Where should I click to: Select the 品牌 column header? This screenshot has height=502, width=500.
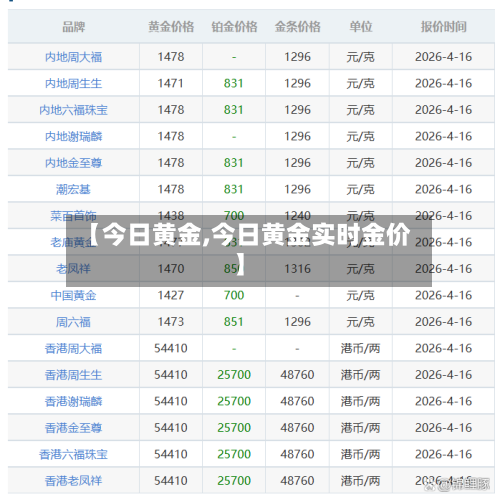click(74, 27)
